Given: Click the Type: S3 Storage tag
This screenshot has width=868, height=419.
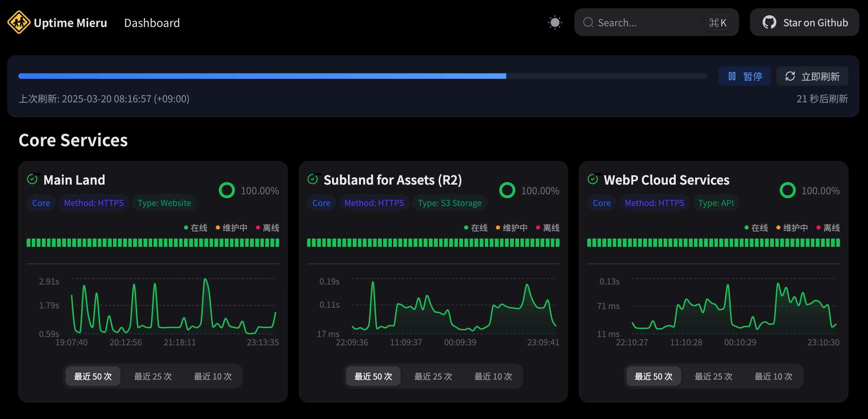Looking at the screenshot, I should tap(450, 203).
